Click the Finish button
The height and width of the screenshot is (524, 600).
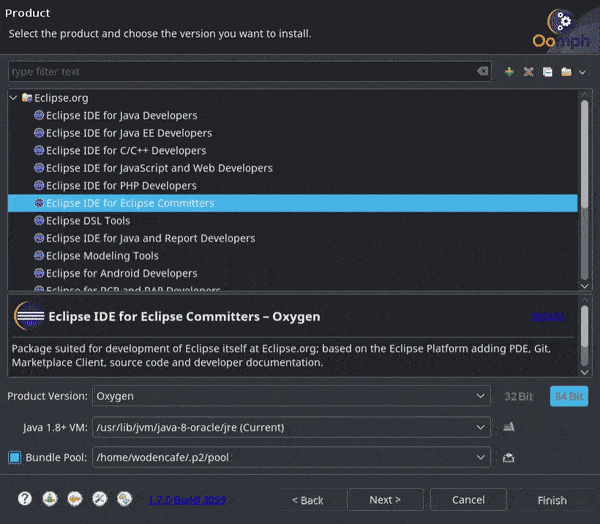pyautogui.click(x=552, y=500)
